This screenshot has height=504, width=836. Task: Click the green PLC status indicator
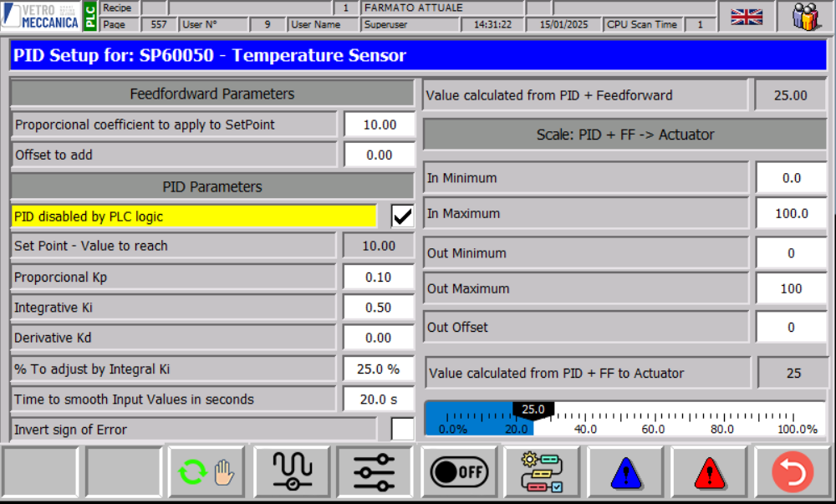pyautogui.click(x=90, y=16)
